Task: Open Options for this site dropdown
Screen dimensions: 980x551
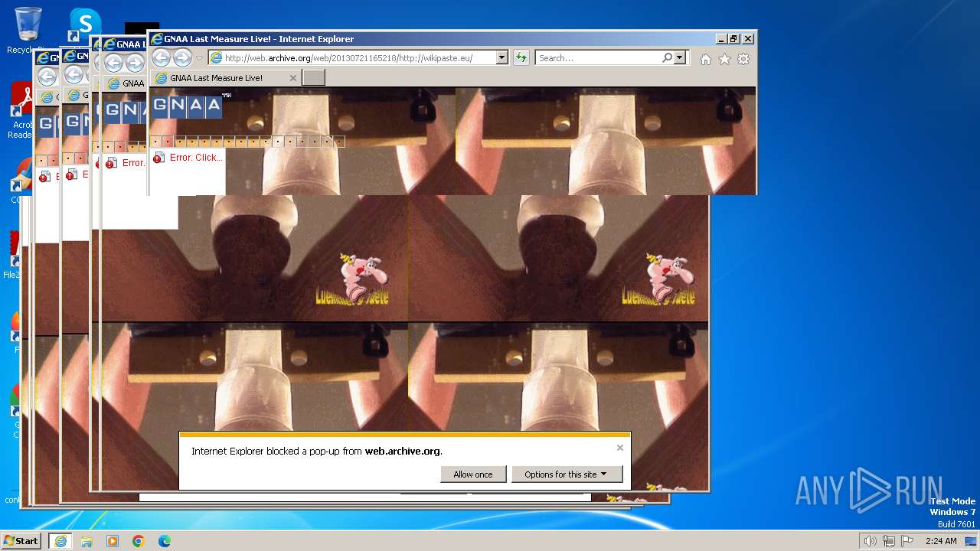Action: click(566, 474)
